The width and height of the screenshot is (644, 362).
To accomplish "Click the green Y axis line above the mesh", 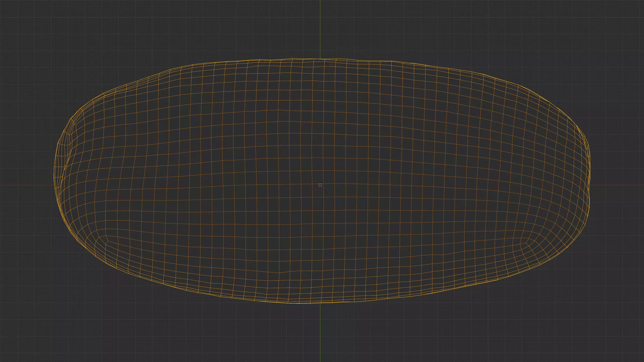I will tap(320, 27).
